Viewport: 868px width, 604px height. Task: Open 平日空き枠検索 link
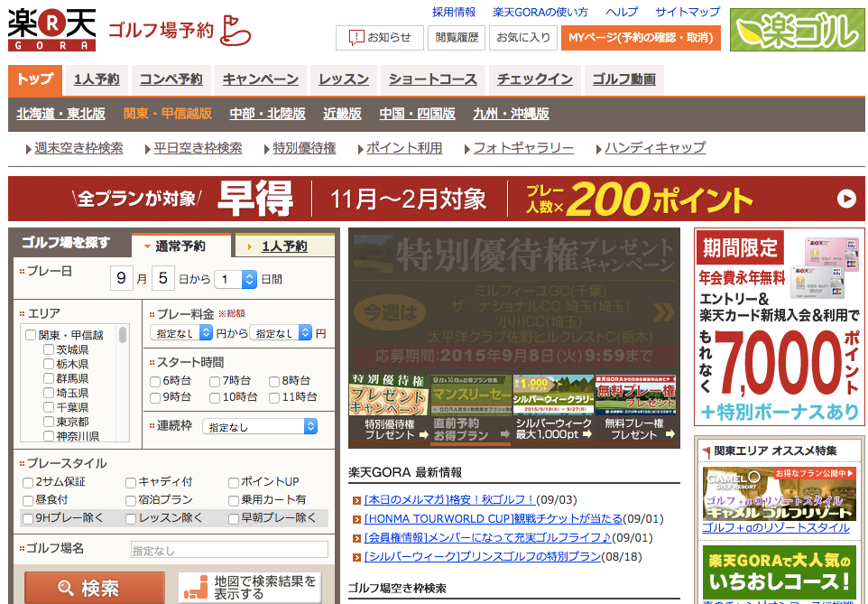pos(198,148)
